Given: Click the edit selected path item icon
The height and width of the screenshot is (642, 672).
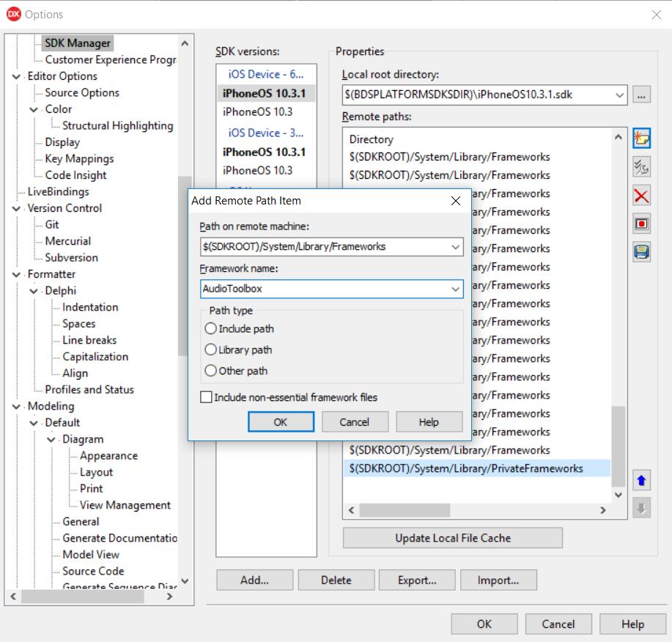Looking at the screenshot, I should click(641, 166).
